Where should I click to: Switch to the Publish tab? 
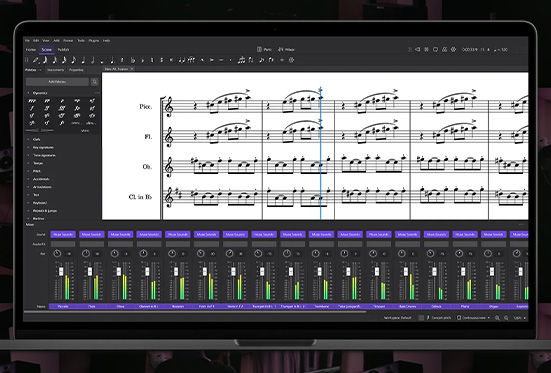coord(64,50)
